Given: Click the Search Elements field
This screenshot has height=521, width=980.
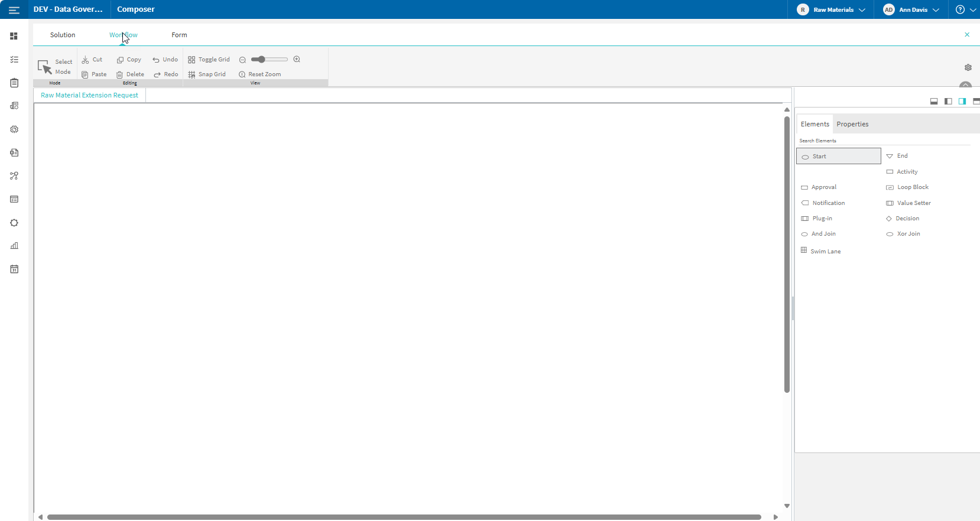Looking at the screenshot, I should (884, 141).
